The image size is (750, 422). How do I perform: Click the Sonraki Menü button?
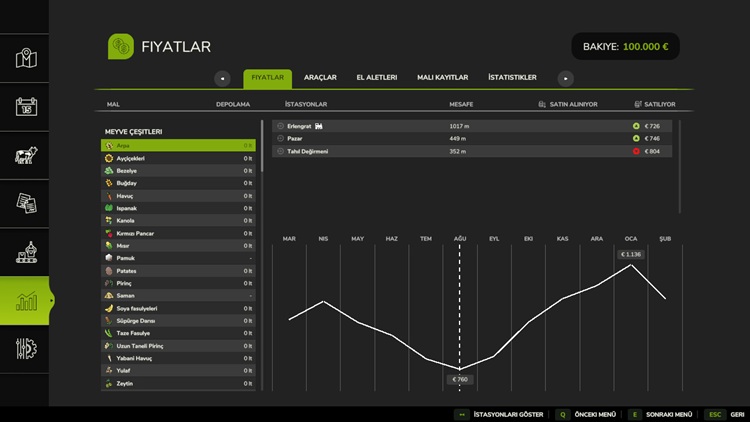click(660, 414)
